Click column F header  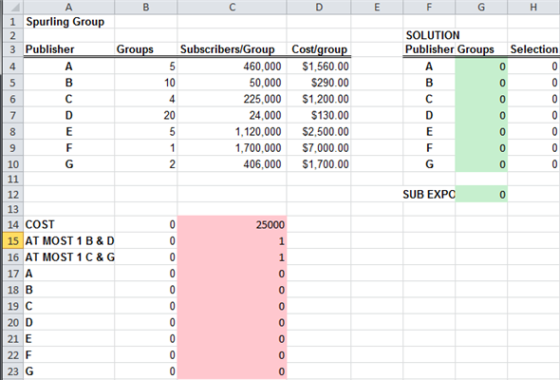coord(429,7)
